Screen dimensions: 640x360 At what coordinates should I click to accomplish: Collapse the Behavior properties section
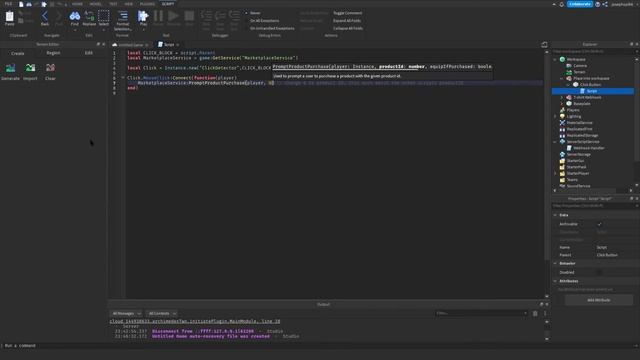click(x=555, y=263)
